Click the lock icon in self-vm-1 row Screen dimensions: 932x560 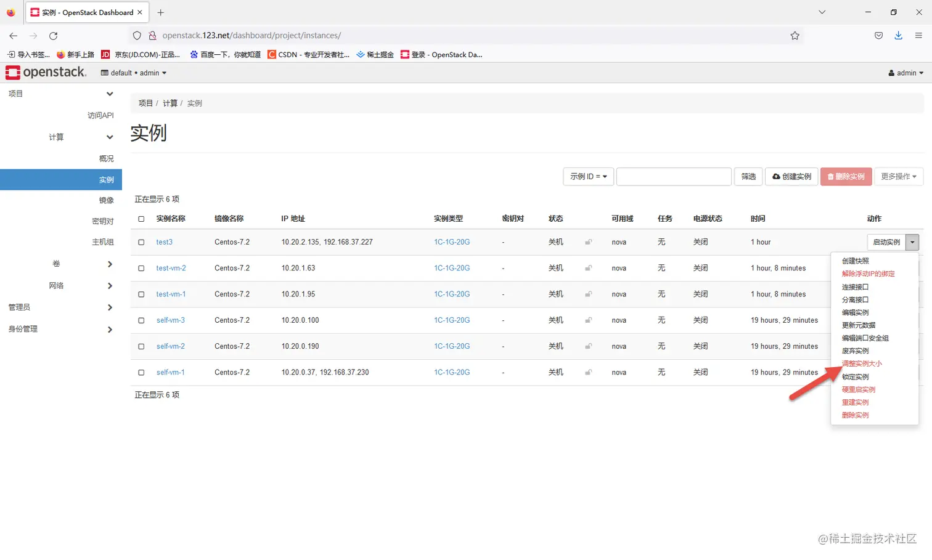coord(589,372)
